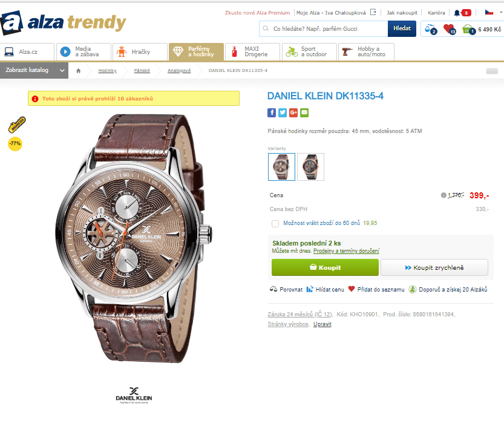
Task: Share the watch on Facebook
Action: pyautogui.click(x=272, y=113)
